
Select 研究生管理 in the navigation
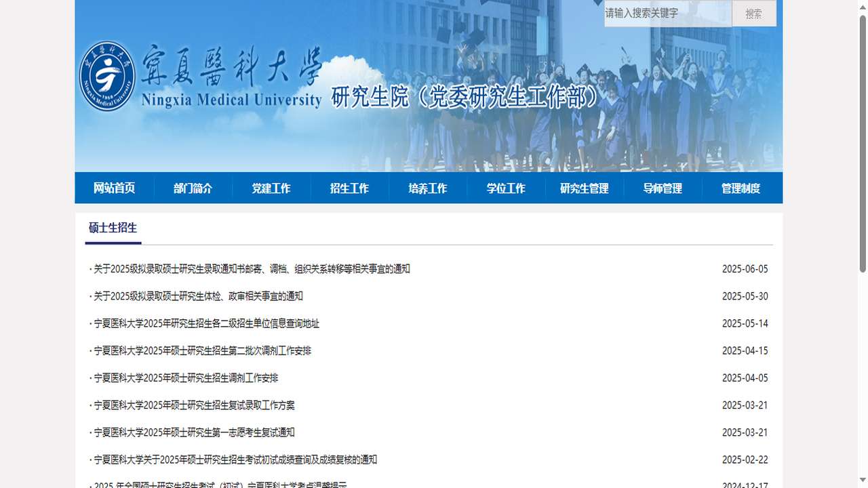click(584, 188)
